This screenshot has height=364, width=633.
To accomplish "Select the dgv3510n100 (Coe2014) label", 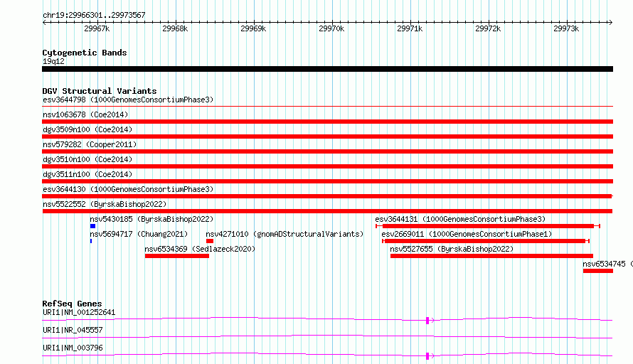I will pos(87,159).
